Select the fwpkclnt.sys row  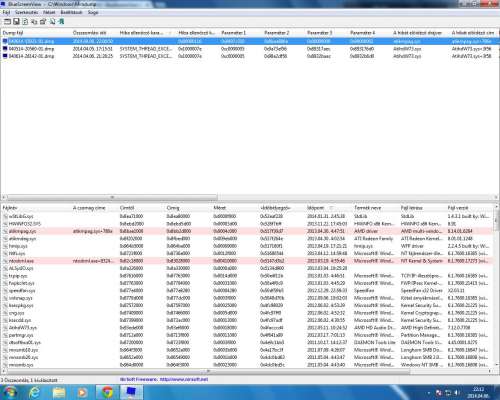point(247,283)
